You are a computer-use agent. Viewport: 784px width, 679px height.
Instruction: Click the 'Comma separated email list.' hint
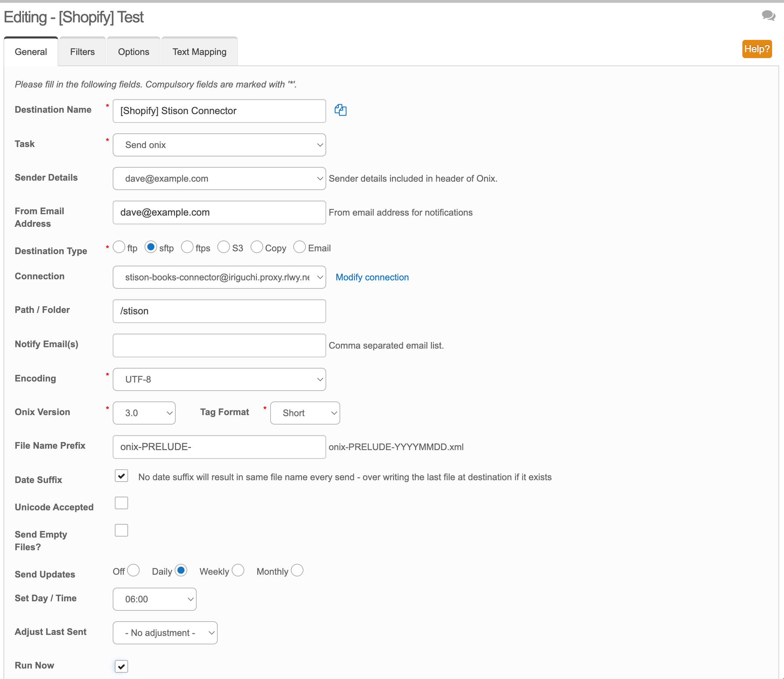(x=386, y=345)
